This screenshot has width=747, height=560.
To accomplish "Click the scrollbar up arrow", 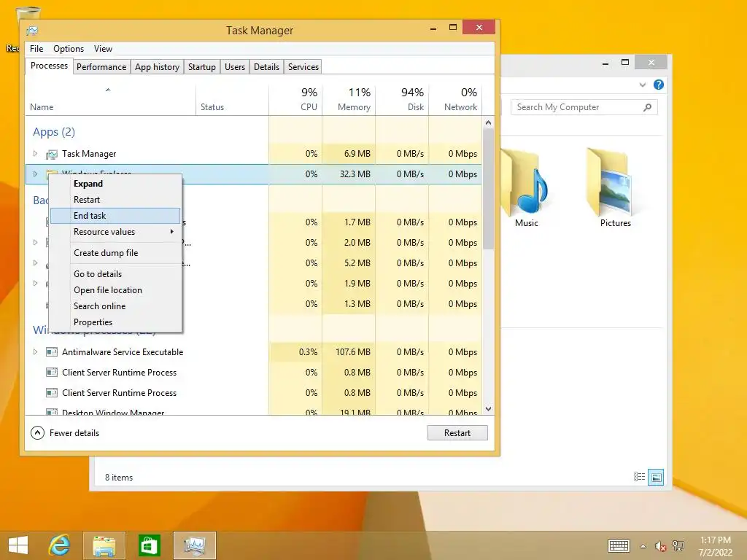I will (x=488, y=122).
